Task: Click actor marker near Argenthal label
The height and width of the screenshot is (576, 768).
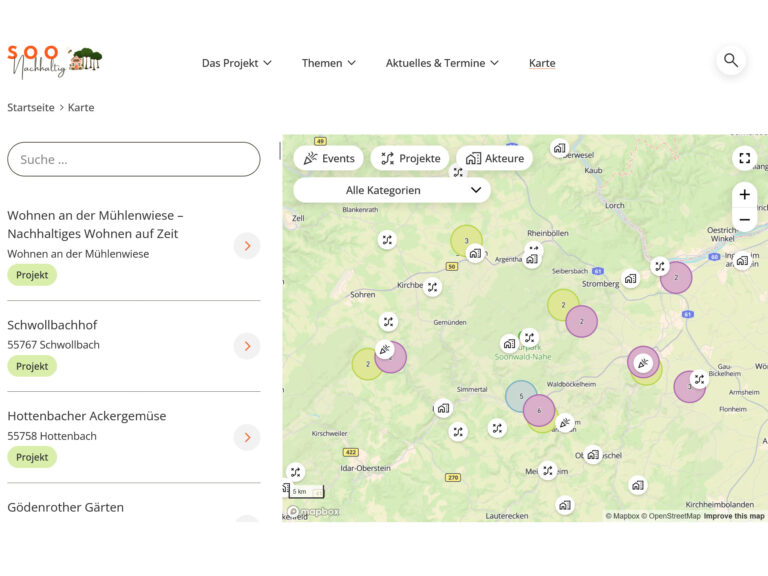Action: coord(532,259)
